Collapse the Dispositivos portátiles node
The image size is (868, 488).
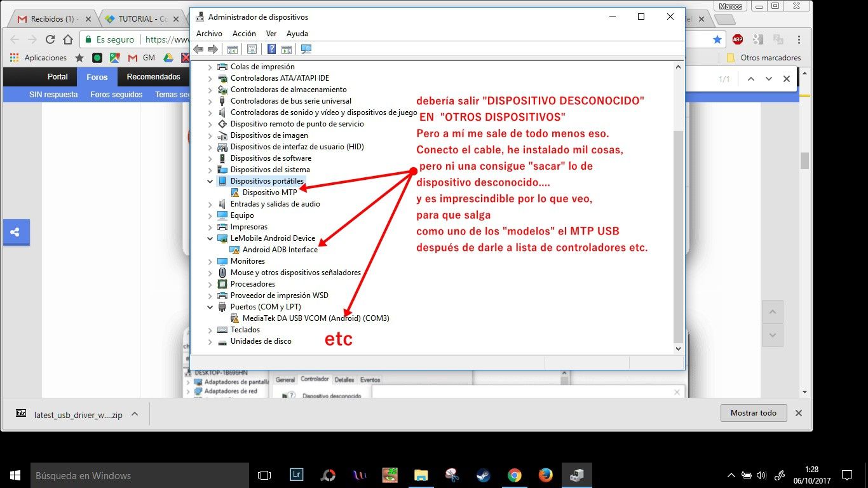pos(210,181)
